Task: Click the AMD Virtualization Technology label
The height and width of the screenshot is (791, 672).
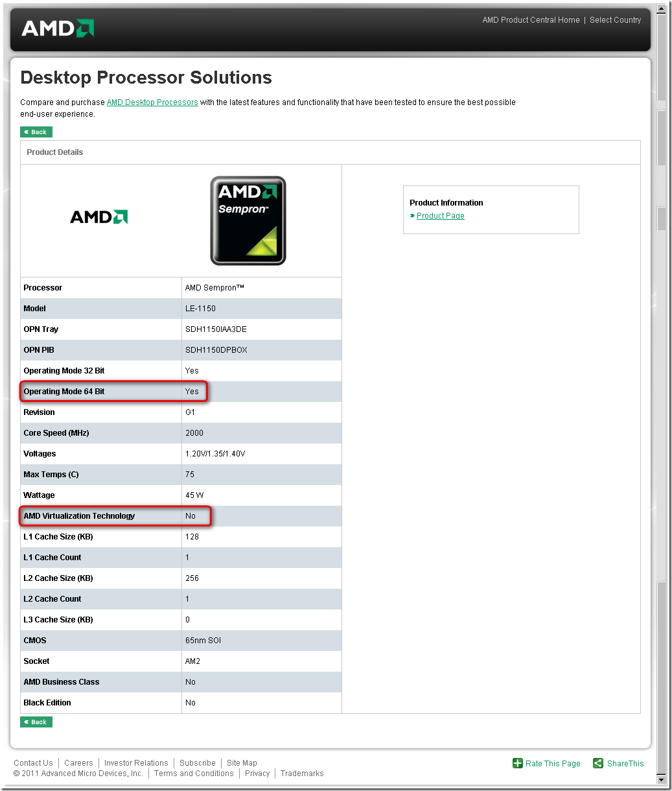Action: click(x=79, y=516)
